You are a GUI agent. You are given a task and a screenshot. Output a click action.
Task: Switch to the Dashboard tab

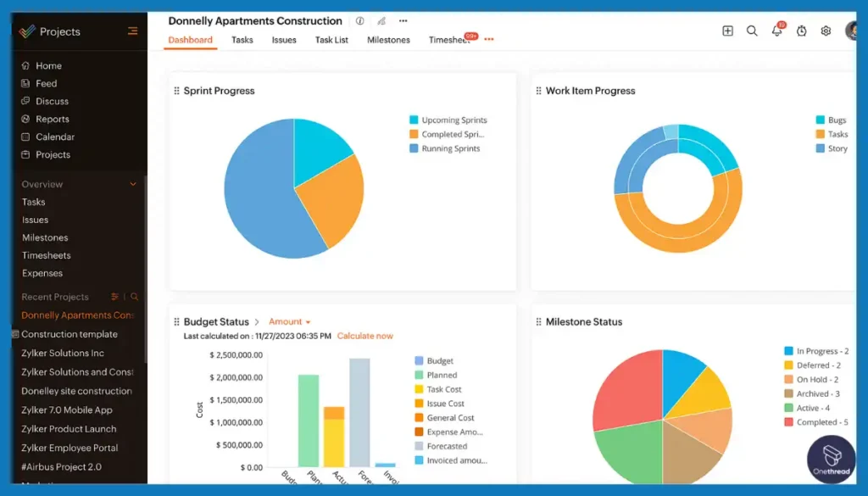click(x=191, y=40)
